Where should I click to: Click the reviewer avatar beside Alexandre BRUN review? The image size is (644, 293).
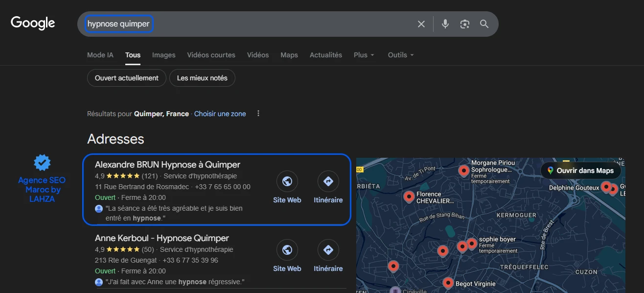click(x=99, y=209)
